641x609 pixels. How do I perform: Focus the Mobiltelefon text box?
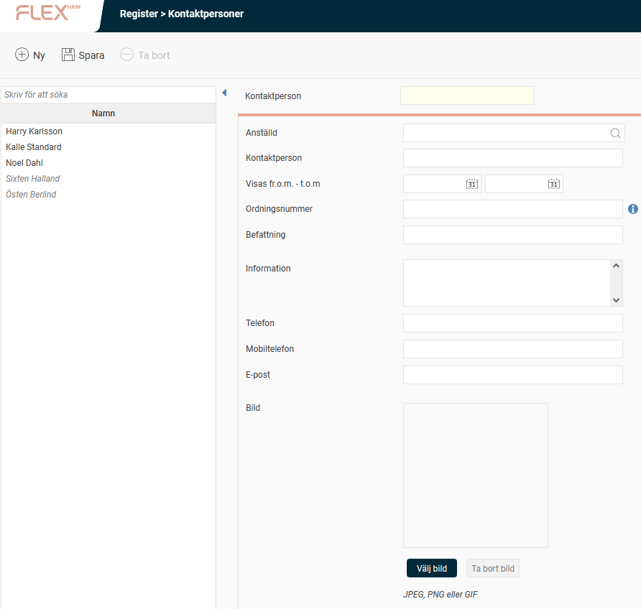(x=512, y=349)
